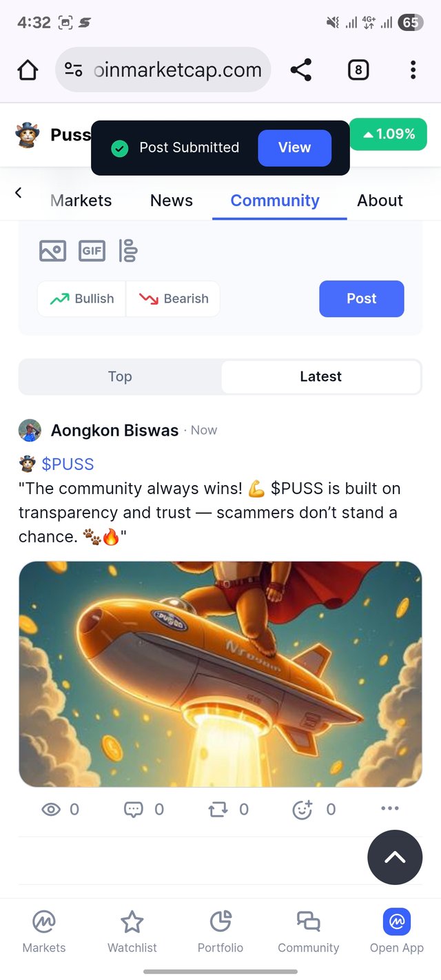This screenshot has height=980, width=441.
Task: Submit with the blue Post button
Action: 362,298
